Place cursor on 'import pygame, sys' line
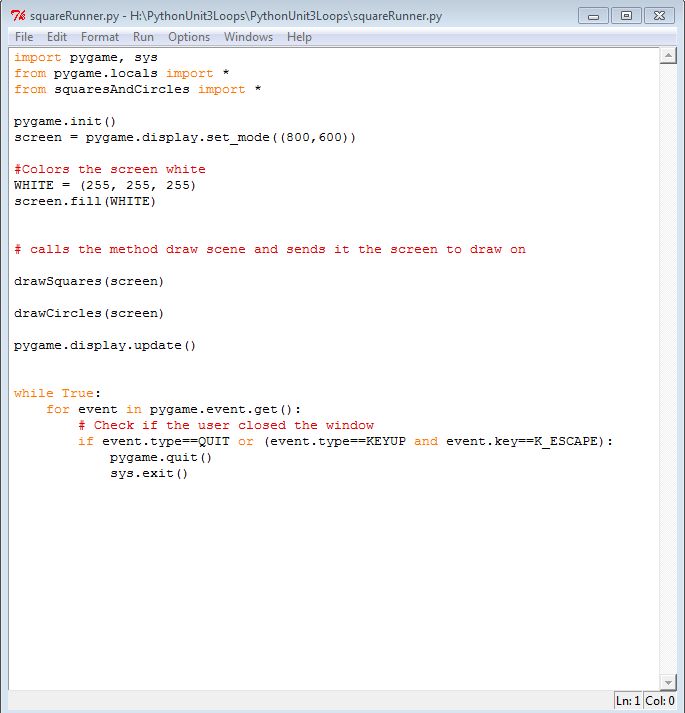The height and width of the screenshot is (713, 685). (x=86, y=58)
